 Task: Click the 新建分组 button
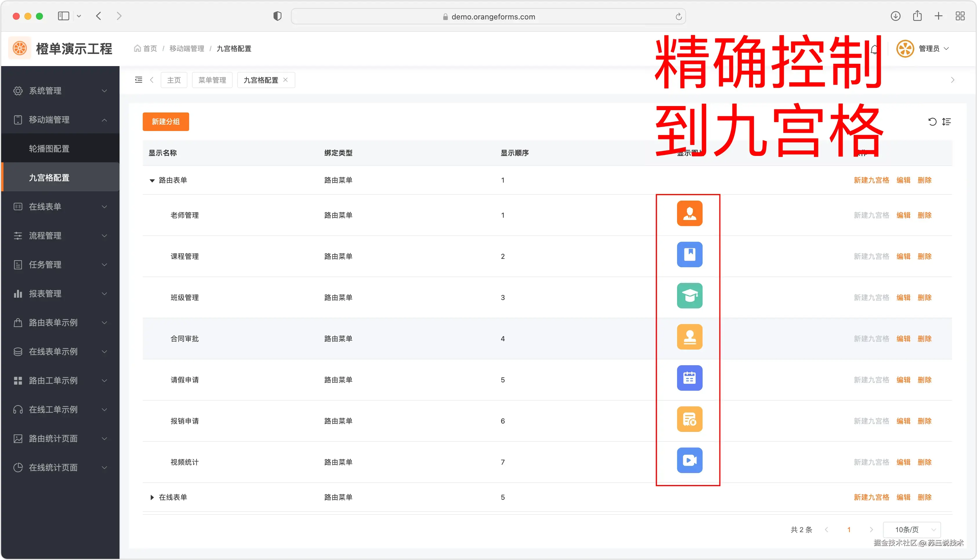pos(165,121)
